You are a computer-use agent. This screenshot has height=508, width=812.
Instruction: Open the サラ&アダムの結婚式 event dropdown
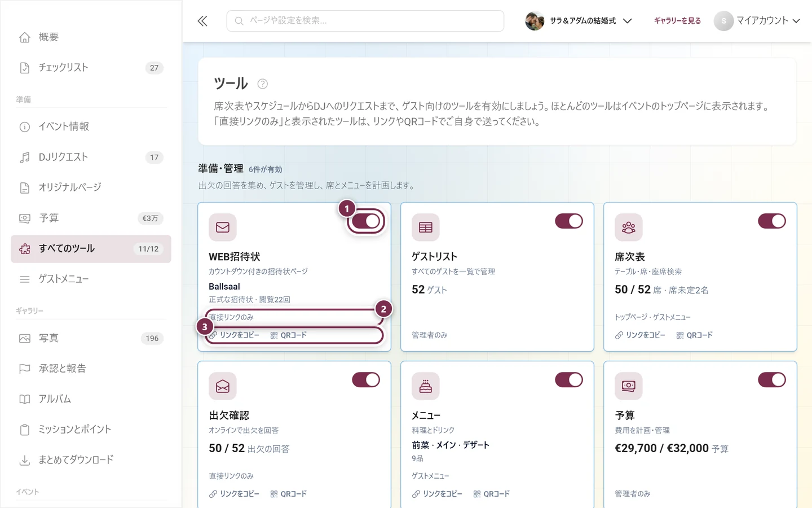click(579, 21)
